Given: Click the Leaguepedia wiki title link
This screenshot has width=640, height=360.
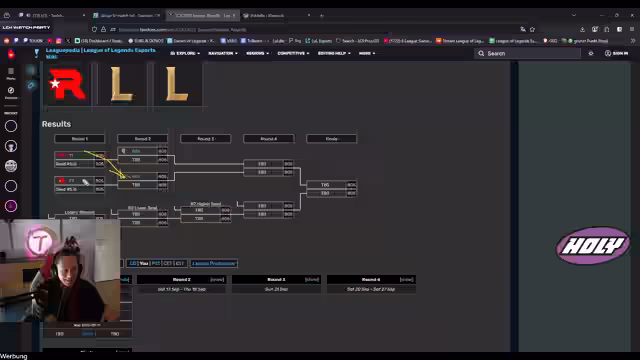Looking at the screenshot, I should click(x=101, y=50).
